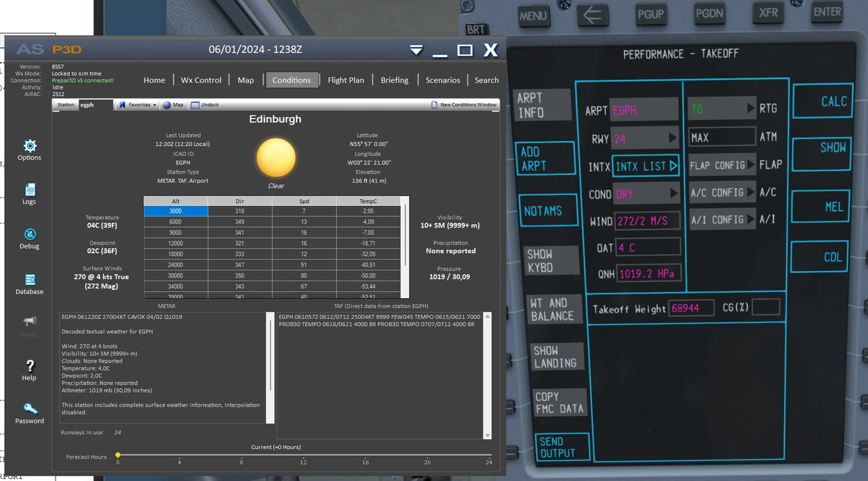Select the 3000 altitude row cell
The image size is (868, 481).
pos(176,211)
